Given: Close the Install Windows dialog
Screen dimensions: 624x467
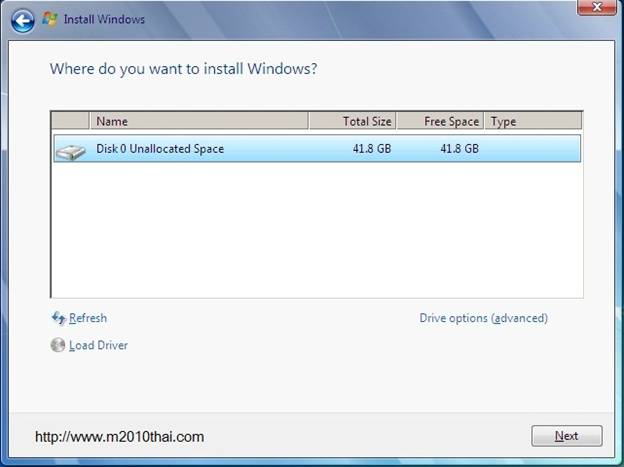Looking at the screenshot, I should [597, 7].
